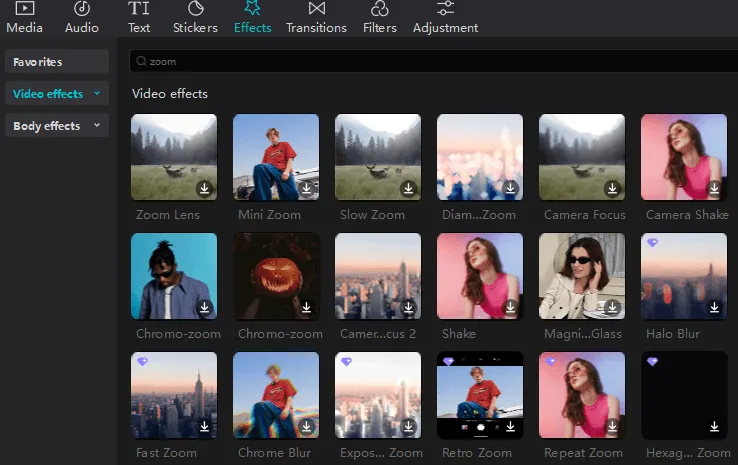This screenshot has height=465, width=738.
Task: Open the Adjustment panel icon
Action: pos(445,9)
